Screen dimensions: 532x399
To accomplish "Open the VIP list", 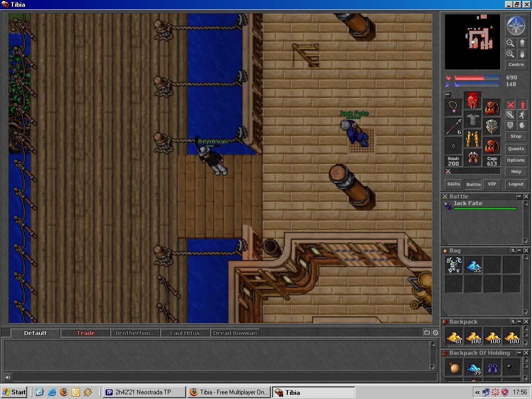I will pyautogui.click(x=492, y=184).
